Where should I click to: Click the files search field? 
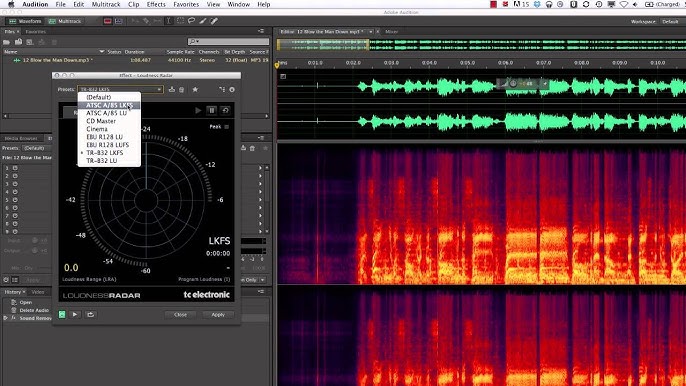(x=228, y=41)
